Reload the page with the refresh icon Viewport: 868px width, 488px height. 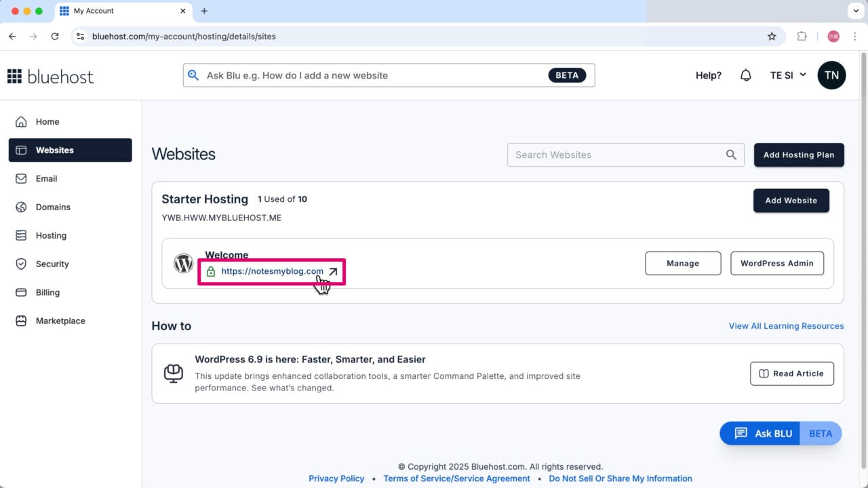click(x=55, y=37)
